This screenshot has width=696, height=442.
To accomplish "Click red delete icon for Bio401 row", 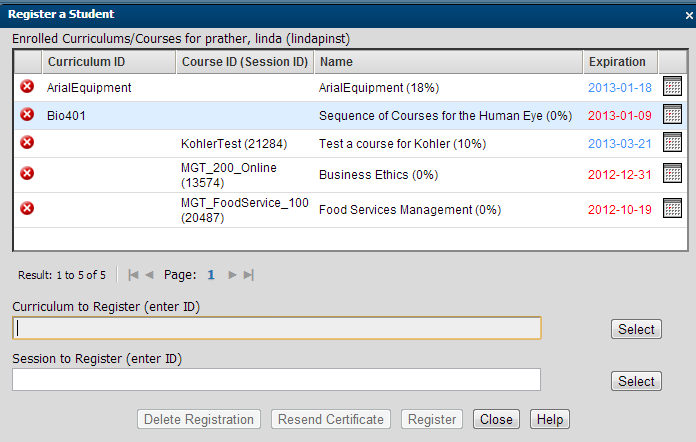I will (x=27, y=115).
